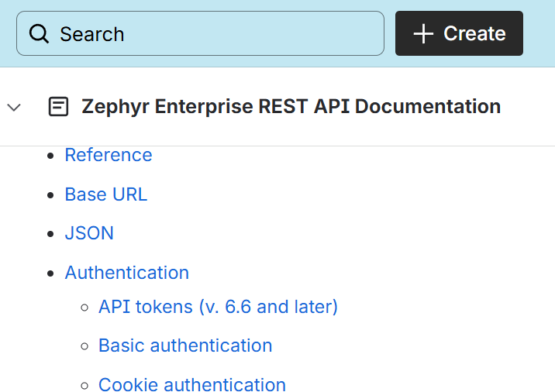Select API tokens (v. 6.6 and later)
Image resolution: width=555 pixels, height=392 pixels.
tap(218, 307)
